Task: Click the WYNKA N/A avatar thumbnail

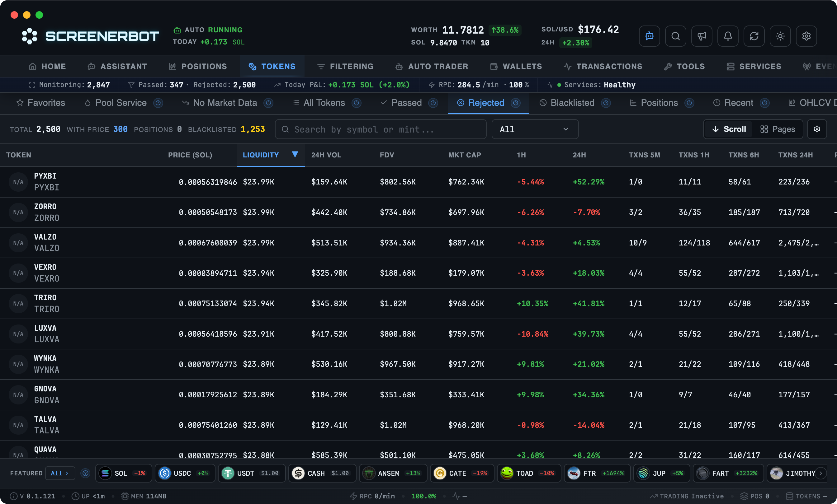Action: tap(18, 364)
